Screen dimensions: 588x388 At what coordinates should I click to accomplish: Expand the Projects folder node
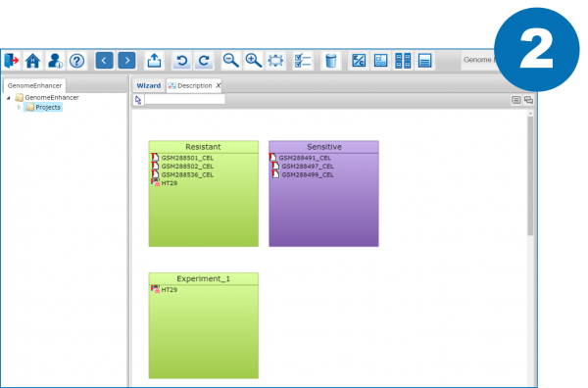tap(20, 107)
